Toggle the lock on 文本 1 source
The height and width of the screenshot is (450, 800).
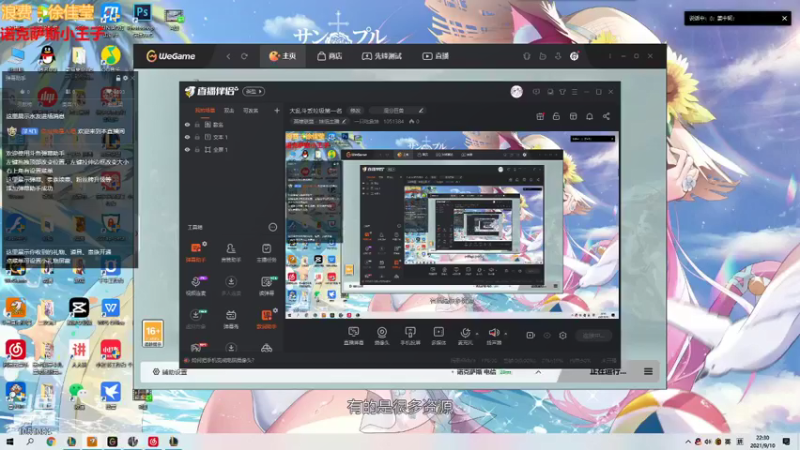tap(197, 137)
